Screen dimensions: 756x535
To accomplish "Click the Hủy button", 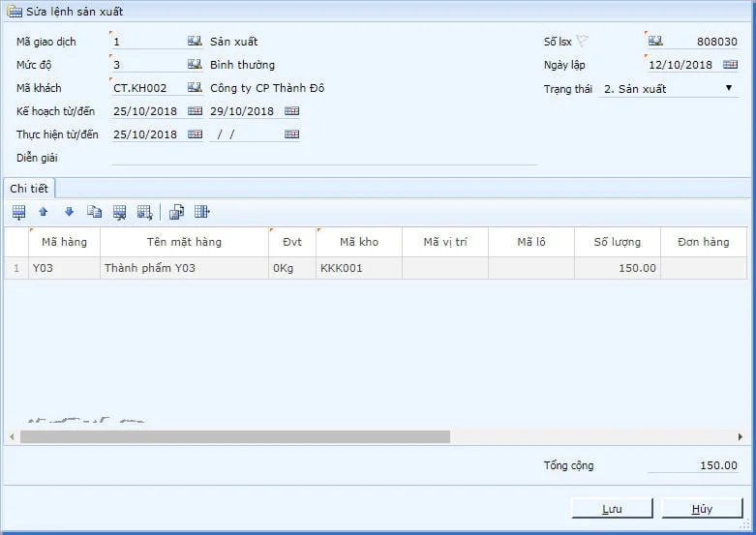I will coord(702,509).
